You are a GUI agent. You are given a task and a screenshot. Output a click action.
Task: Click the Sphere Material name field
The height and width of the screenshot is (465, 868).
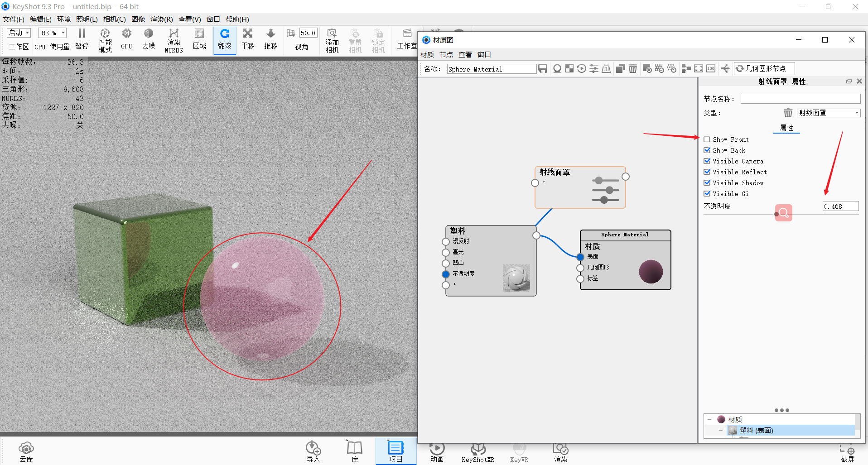(x=492, y=69)
